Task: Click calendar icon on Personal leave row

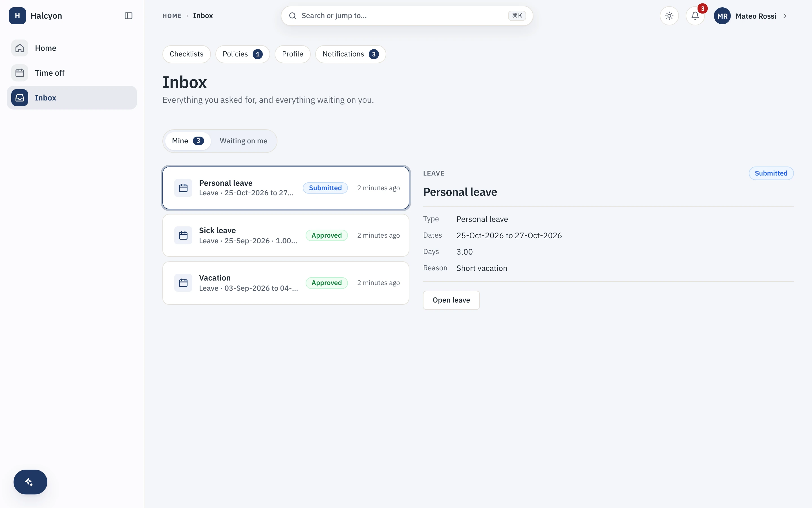Action: [183, 188]
